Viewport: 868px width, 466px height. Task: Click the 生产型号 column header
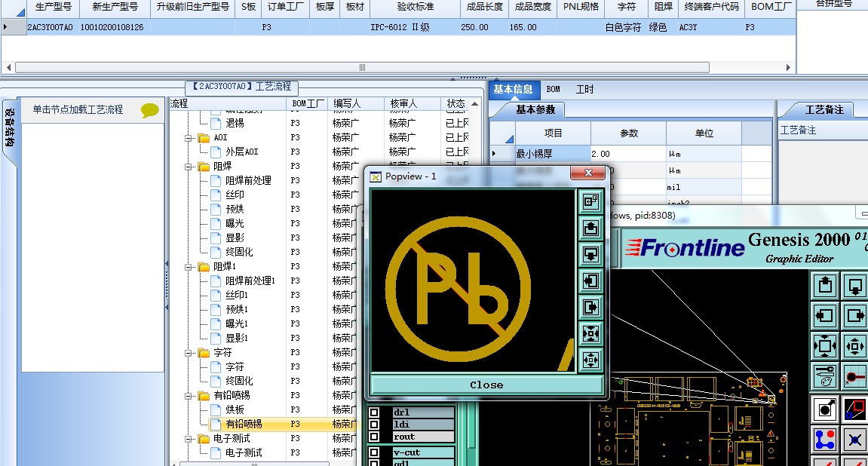(53, 8)
